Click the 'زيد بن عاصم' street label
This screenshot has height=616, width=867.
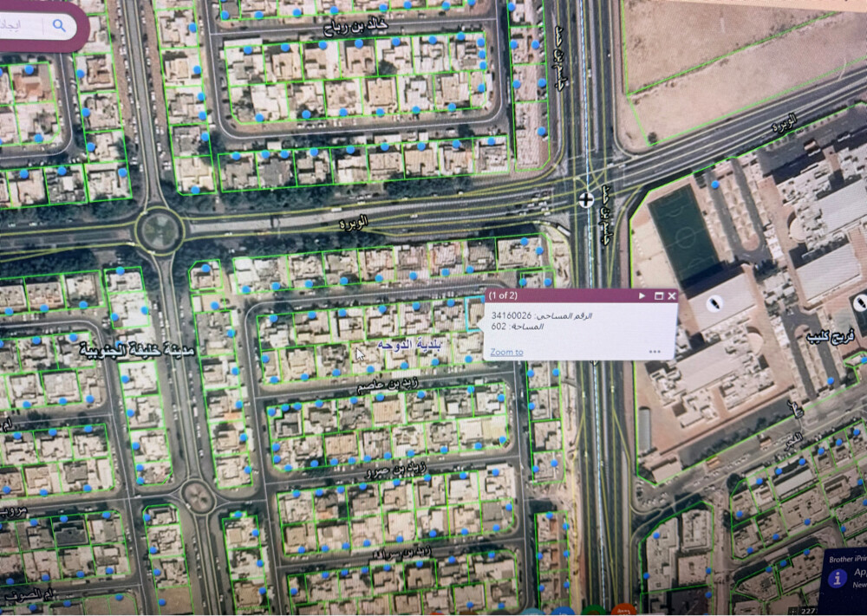pos(388,386)
